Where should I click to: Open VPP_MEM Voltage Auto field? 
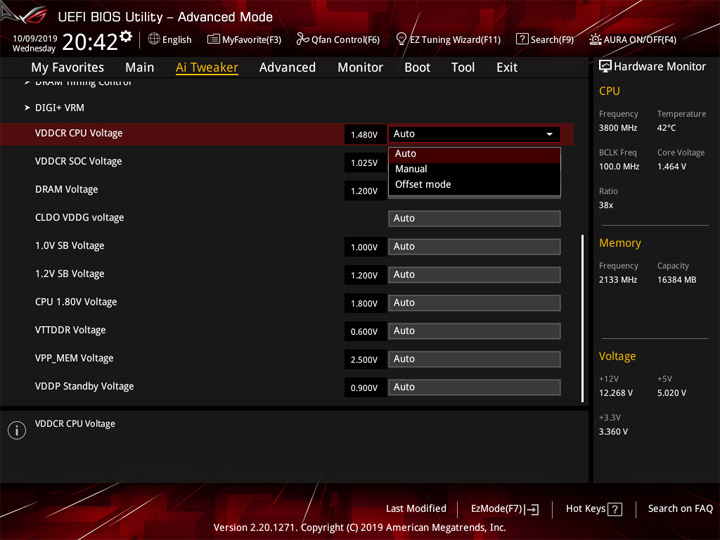tap(474, 359)
